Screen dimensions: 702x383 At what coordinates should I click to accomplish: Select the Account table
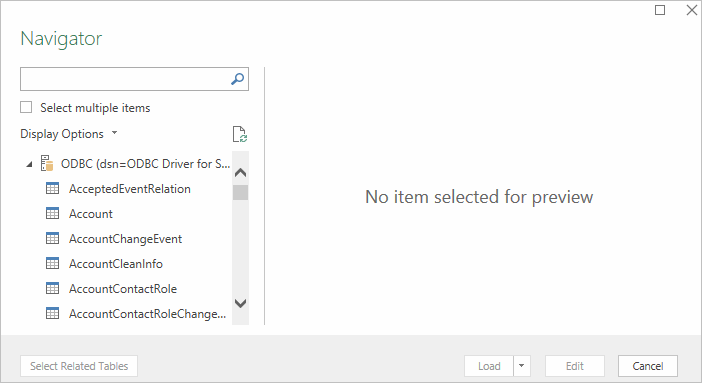[91, 214]
